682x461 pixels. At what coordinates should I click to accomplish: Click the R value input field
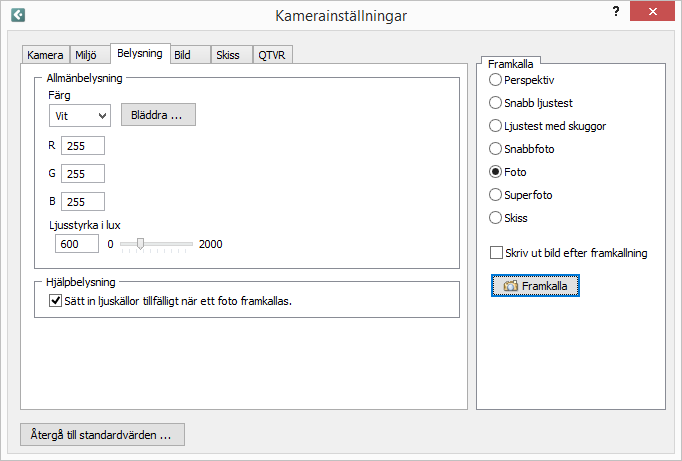point(82,146)
